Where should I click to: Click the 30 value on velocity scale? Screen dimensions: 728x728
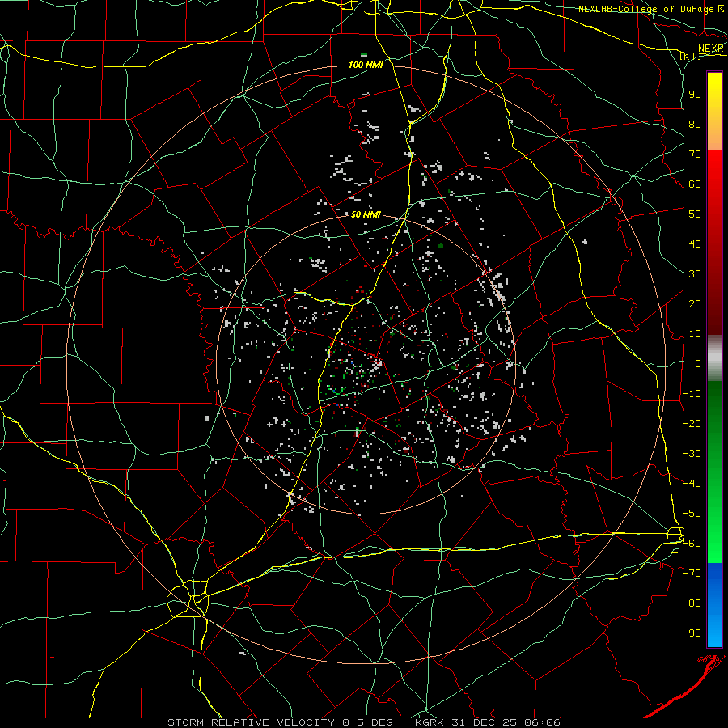click(695, 274)
